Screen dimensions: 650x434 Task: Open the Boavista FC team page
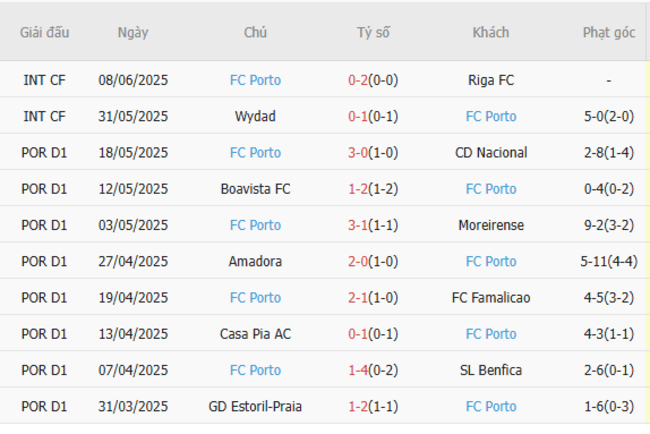pyautogui.click(x=255, y=189)
